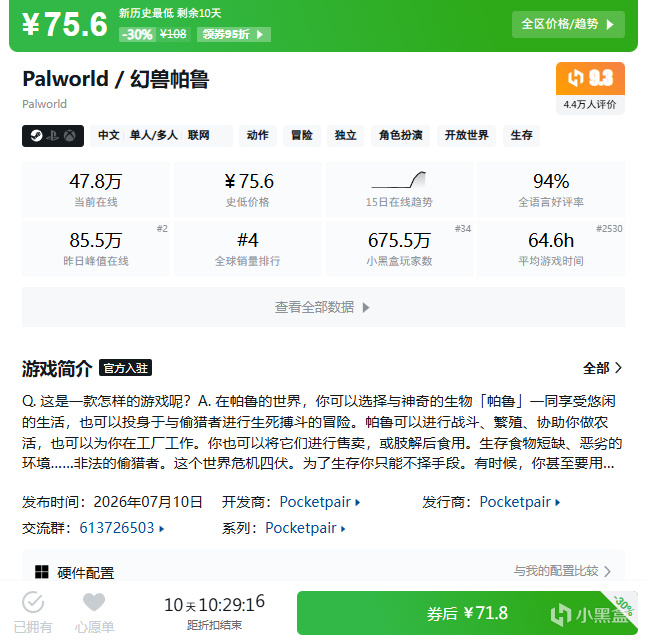Toggle the 已拥有 owned checkmark

point(33,614)
